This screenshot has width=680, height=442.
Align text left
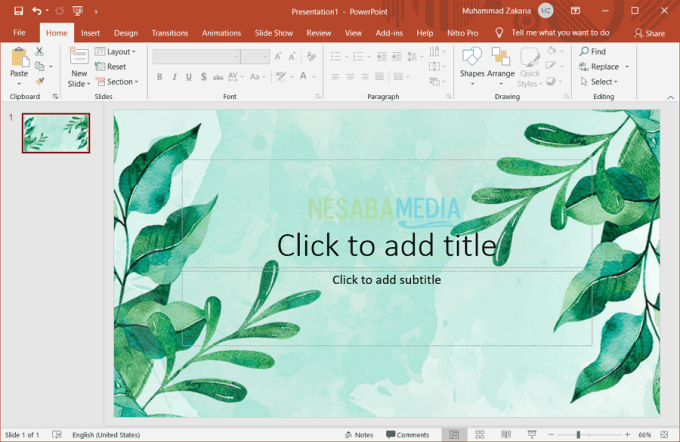335,77
